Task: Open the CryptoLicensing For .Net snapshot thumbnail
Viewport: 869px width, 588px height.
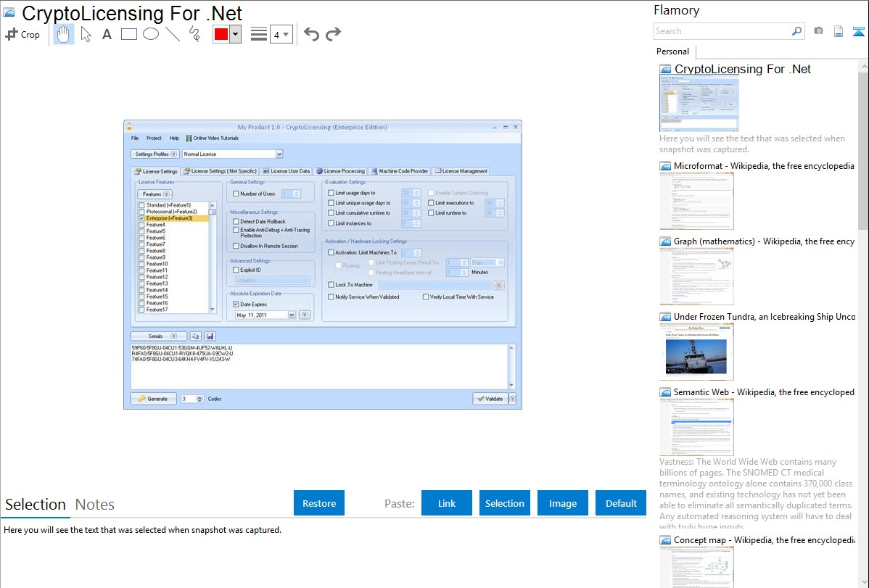Action: pyautogui.click(x=699, y=104)
